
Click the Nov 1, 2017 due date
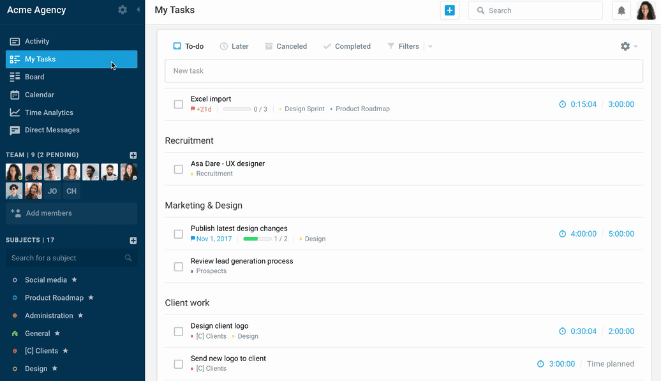(x=211, y=239)
